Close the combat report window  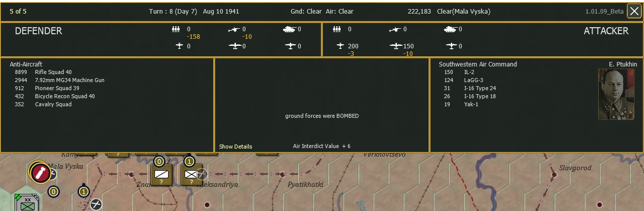pos(634,11)
